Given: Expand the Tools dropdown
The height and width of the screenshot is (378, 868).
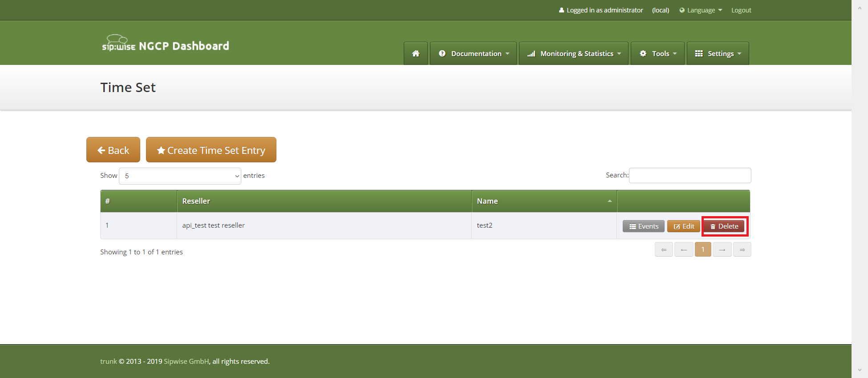Looking at the screenshot, I should point(657,53).
